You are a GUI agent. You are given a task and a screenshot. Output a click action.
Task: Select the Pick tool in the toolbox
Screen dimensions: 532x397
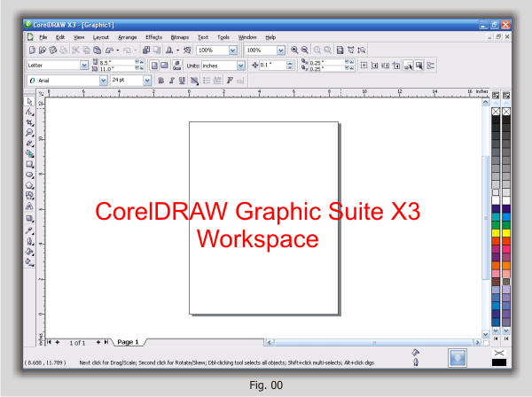pyautogui.click(x=29, y=101)
